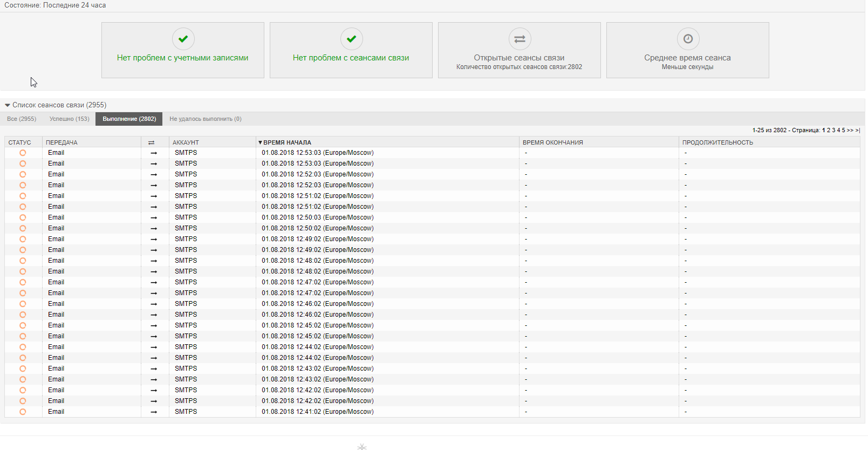Toggle sort arrow on ВРЕМЯ НАЧАЛА column

[260, 142]
